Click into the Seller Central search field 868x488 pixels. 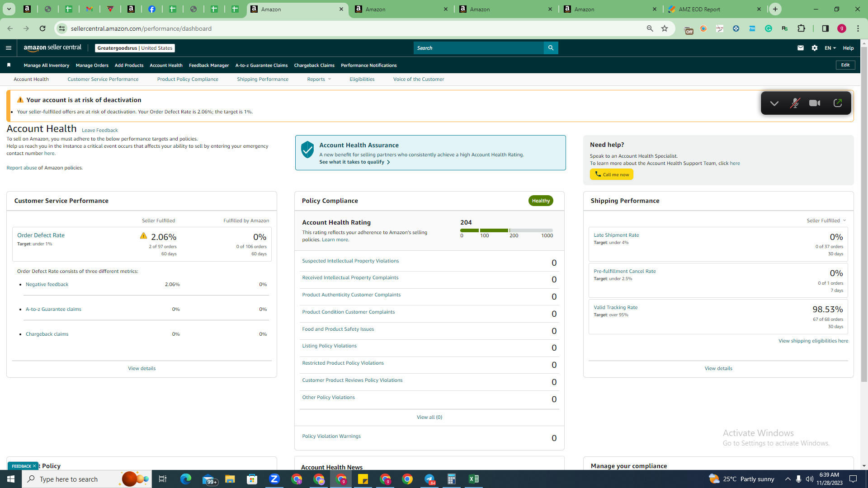479,48
